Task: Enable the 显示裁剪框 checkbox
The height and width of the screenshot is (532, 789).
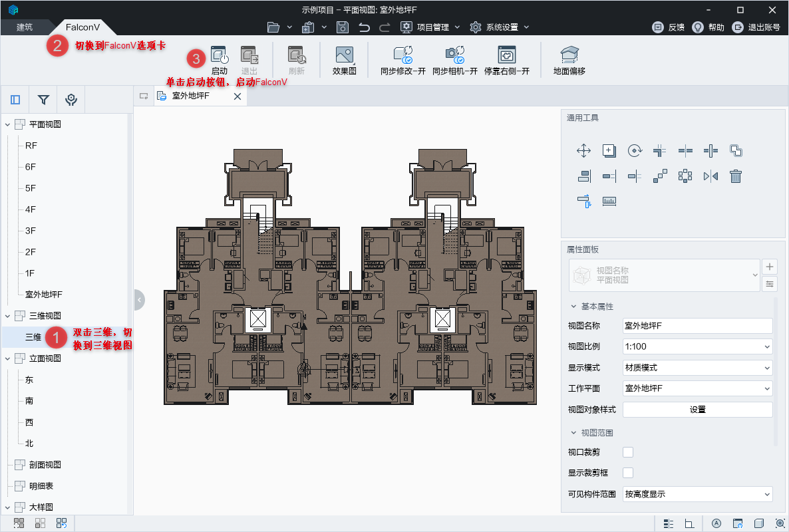Action: [x=627, y=473]
